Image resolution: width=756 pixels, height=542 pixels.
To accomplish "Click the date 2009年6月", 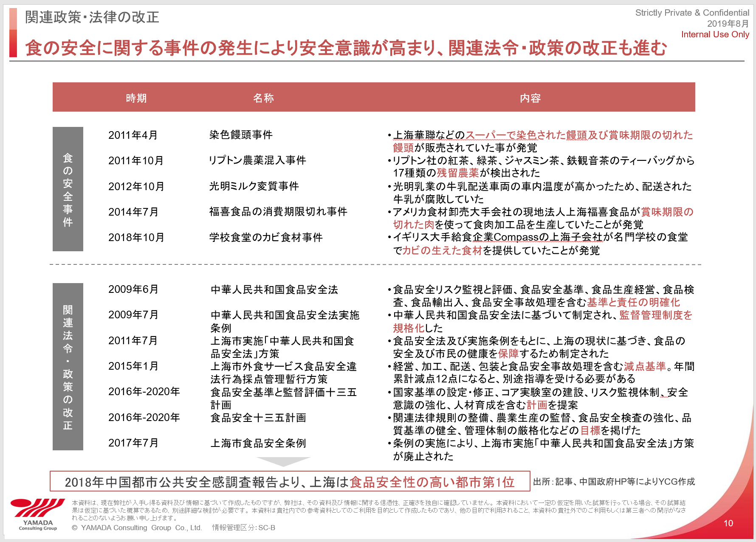I will coord(133,289).
